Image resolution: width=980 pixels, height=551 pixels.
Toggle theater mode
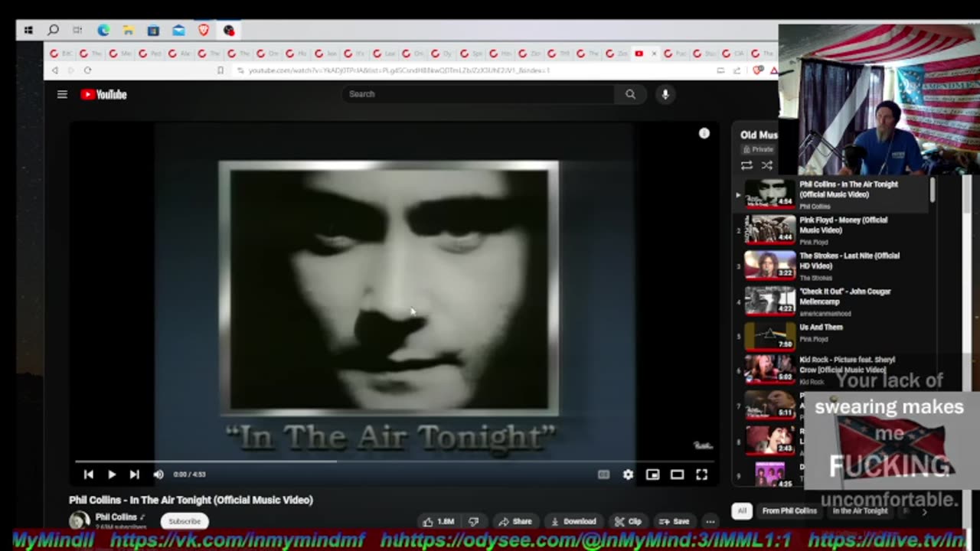coord(677,474)
